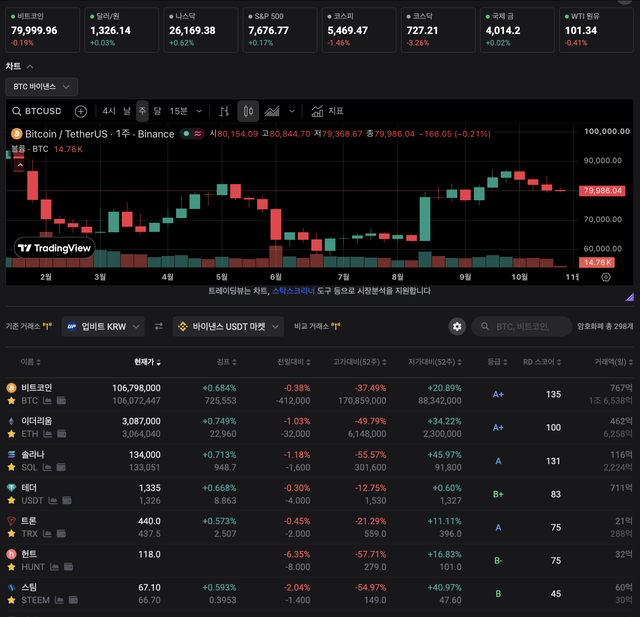Open the chart icon for TRX row
The width and height of the screenshot is (640, 617).
(x=47, y=534)
